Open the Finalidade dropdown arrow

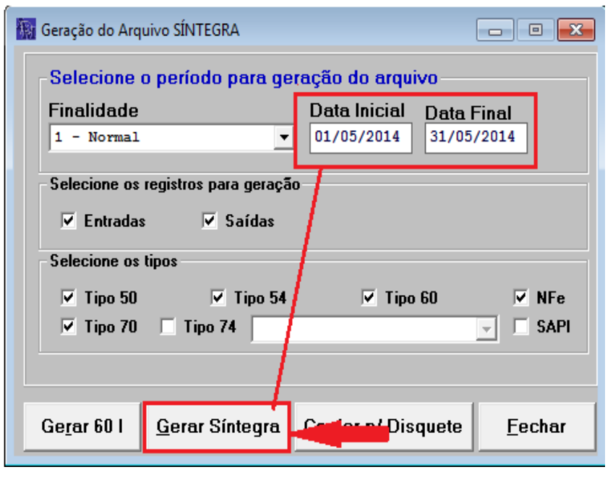[283, 138]
